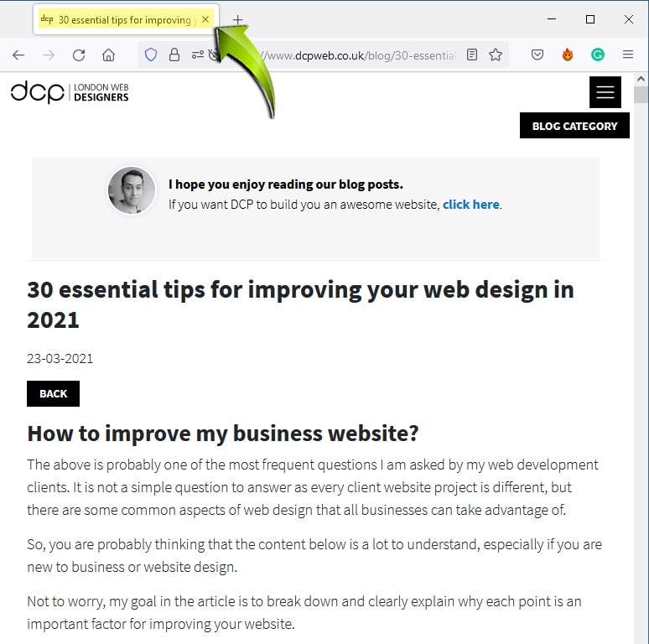Close the '30 essential tips' tab

[x=205, y=19]
